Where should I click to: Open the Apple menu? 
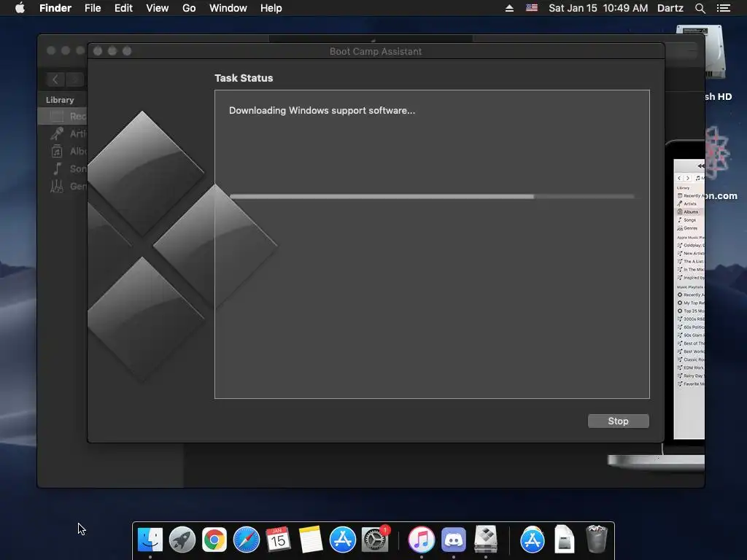point(20,8)
